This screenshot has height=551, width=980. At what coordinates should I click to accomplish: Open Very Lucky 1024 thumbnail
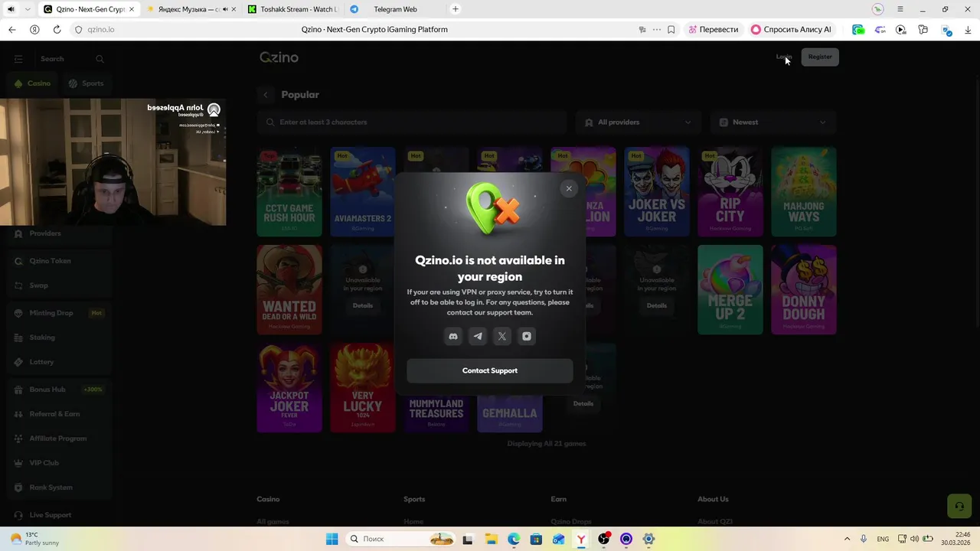pyautogui.click(x=363, y=387)
